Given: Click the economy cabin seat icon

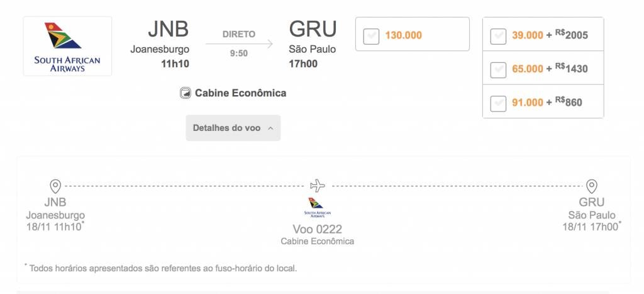Looking at the screenshot, I should pyautogui.click(x=186, y=93).
